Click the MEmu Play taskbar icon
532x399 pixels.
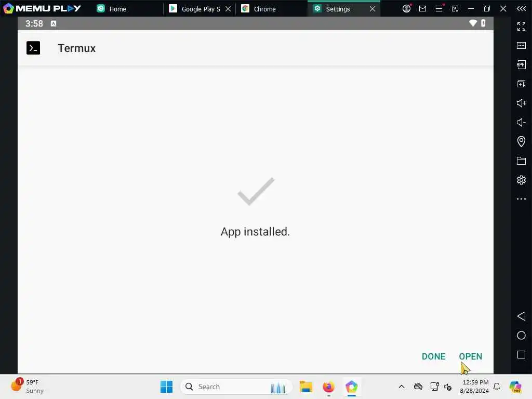pos(352,387)
